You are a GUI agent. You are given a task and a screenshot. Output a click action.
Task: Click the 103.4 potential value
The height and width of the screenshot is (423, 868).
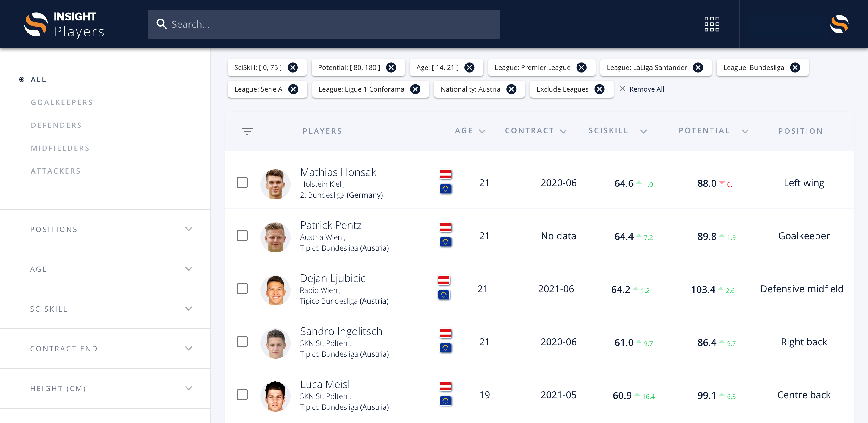[703, 289]
